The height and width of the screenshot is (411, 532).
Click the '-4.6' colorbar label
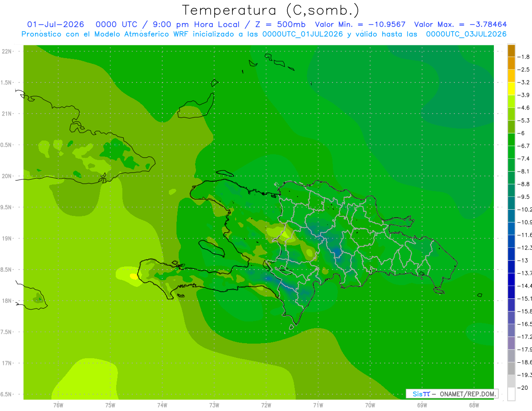(x=524, y=108)
